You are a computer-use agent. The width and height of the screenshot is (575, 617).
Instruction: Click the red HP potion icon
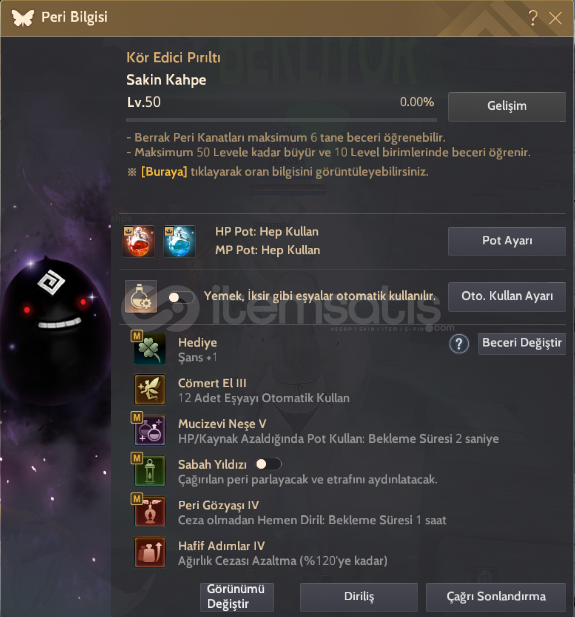(139, 241)
